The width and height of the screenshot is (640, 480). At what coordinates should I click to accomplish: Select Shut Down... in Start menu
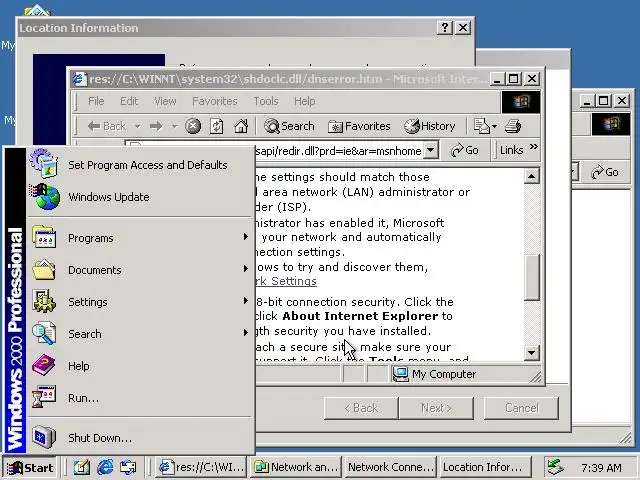pyautogui.click(x=141, y=438)
